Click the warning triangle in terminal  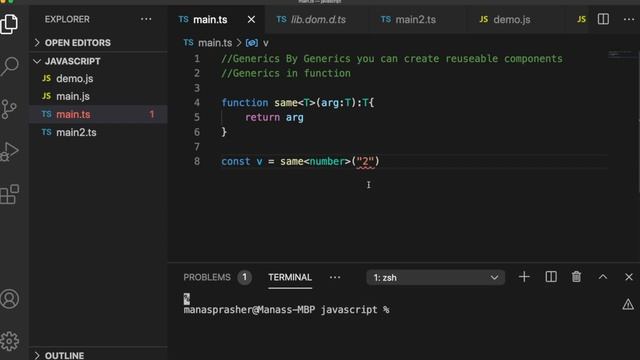(x=628, y=304)
